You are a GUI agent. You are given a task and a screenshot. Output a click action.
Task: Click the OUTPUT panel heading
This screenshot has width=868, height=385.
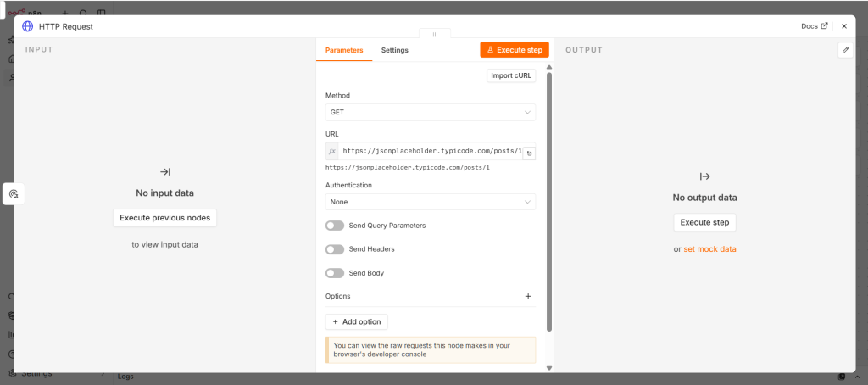[584, 50]
